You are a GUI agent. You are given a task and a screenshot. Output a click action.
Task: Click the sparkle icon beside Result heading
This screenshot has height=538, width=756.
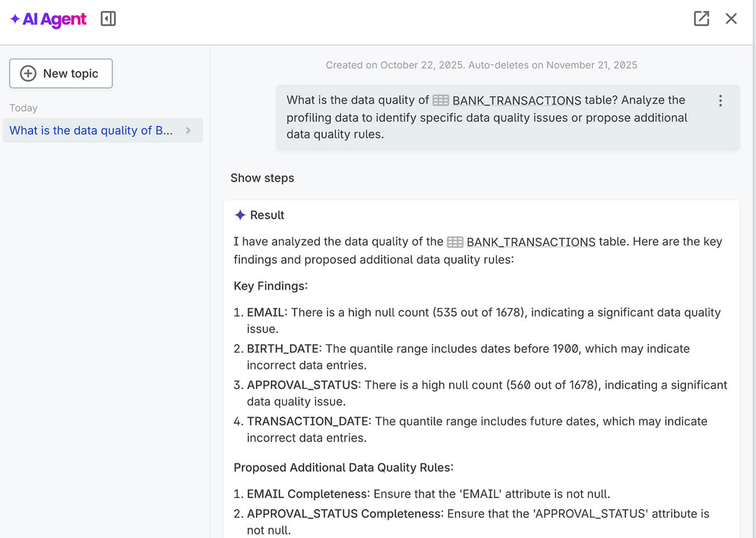click(240, 215)
